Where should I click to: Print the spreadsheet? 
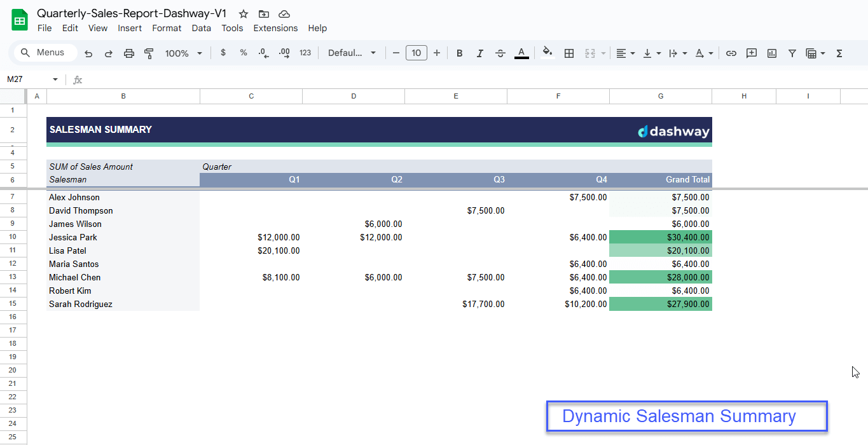coord(129,53)
